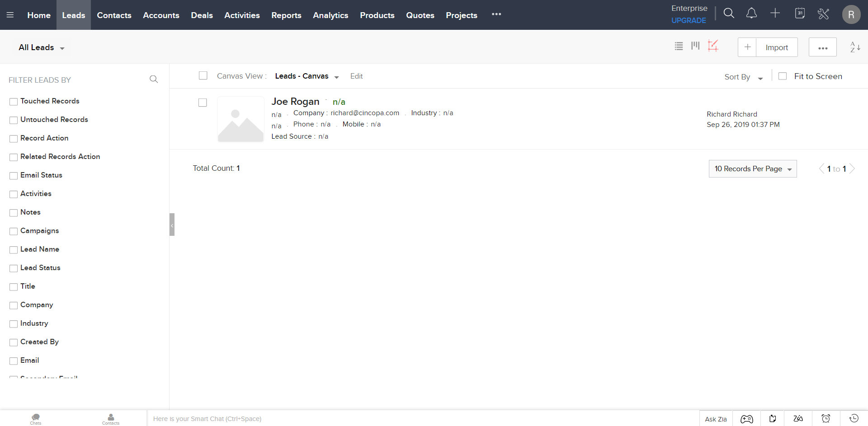The width and height of the screenshot is (868, 426).
Task: Open the 10 Records Per Page dropdown
Action: tap(752, 169)
